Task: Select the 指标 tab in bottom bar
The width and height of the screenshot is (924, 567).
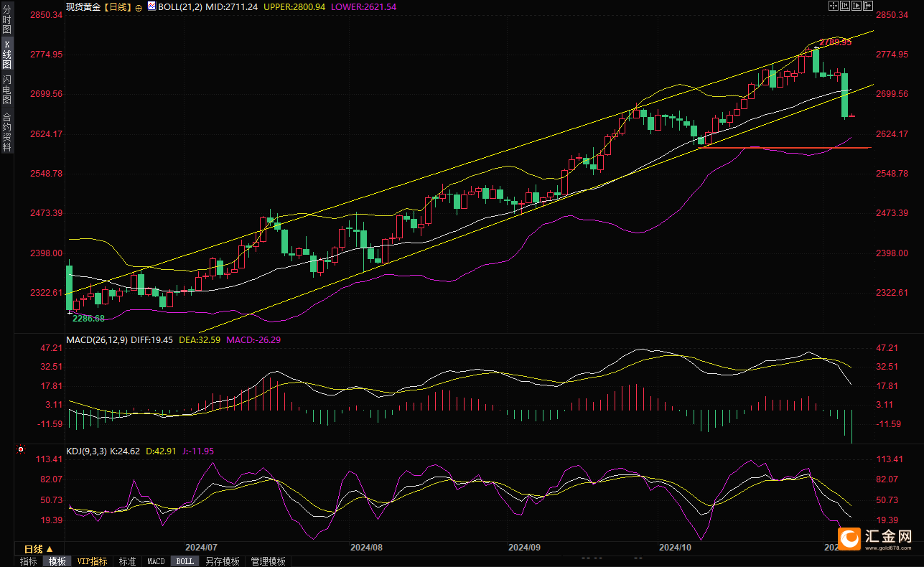Action: tap(29, 561)
